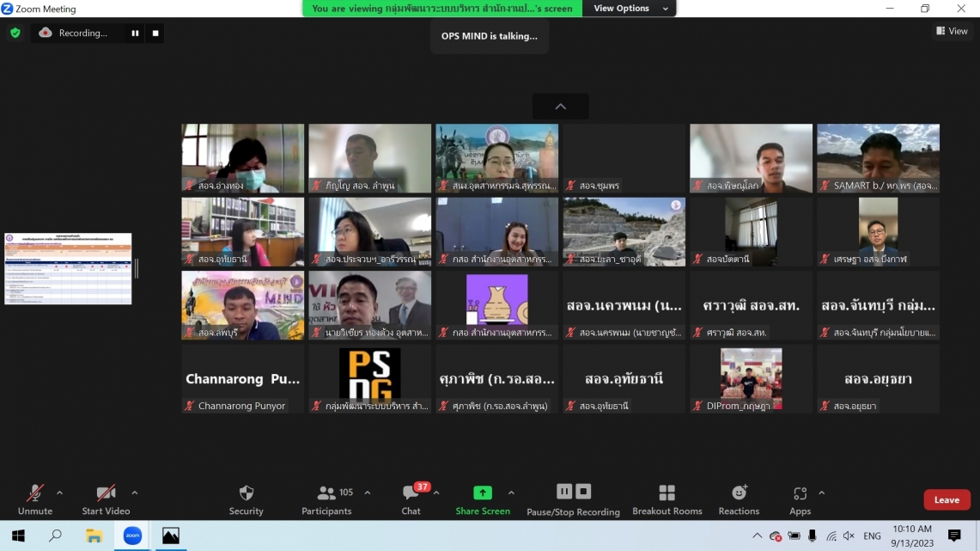This screenshot has width=980, height=551.
Task: Click the red Leave button
Action: [947, 499]
